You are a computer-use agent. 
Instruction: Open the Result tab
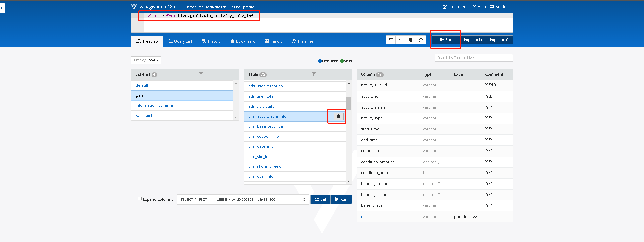point(273,41)
